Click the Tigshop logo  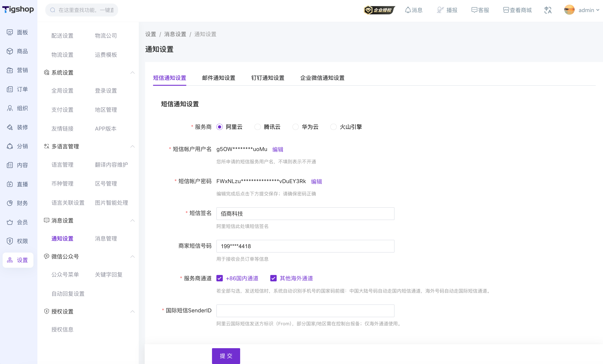18,9
